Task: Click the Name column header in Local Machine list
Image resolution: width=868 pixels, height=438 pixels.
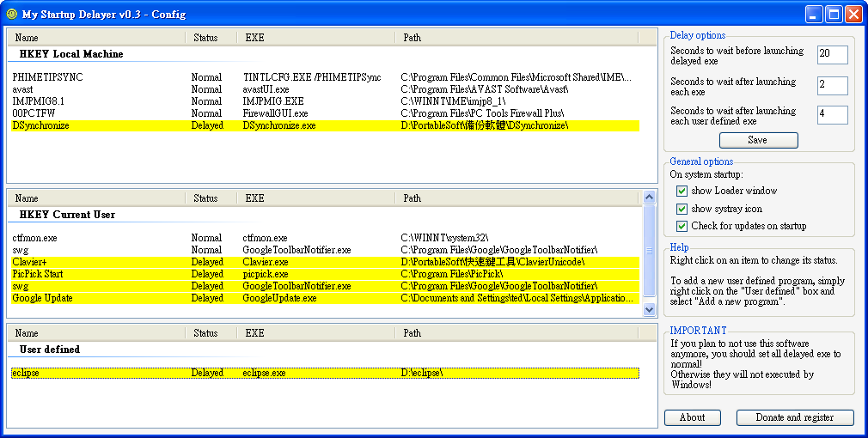Action: (96, 38)
